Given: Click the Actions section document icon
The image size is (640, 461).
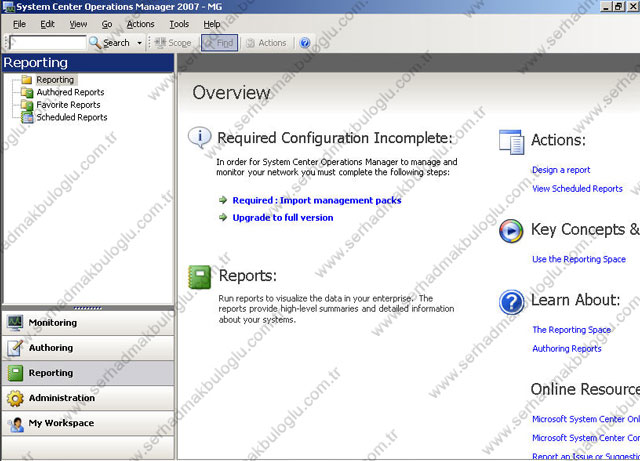Looking at the screenshot, I should coord(511,142).
